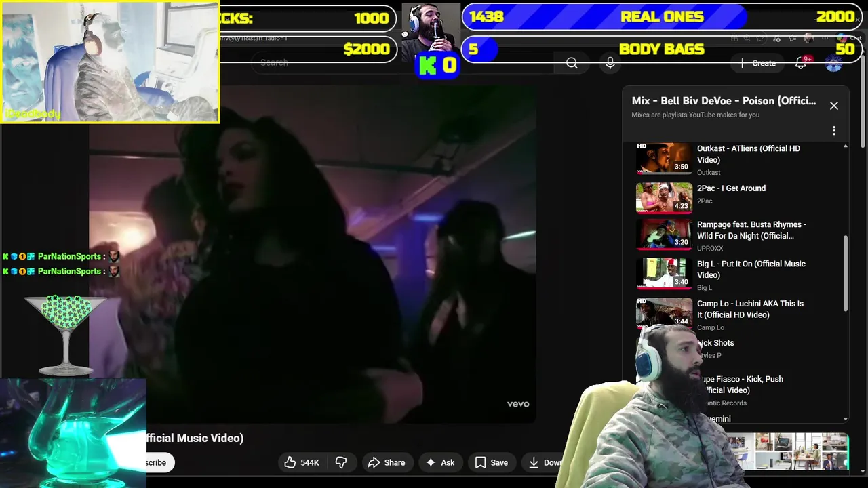Click the Download button
This screenshot has width=868, height=488.
pos(545,462)
